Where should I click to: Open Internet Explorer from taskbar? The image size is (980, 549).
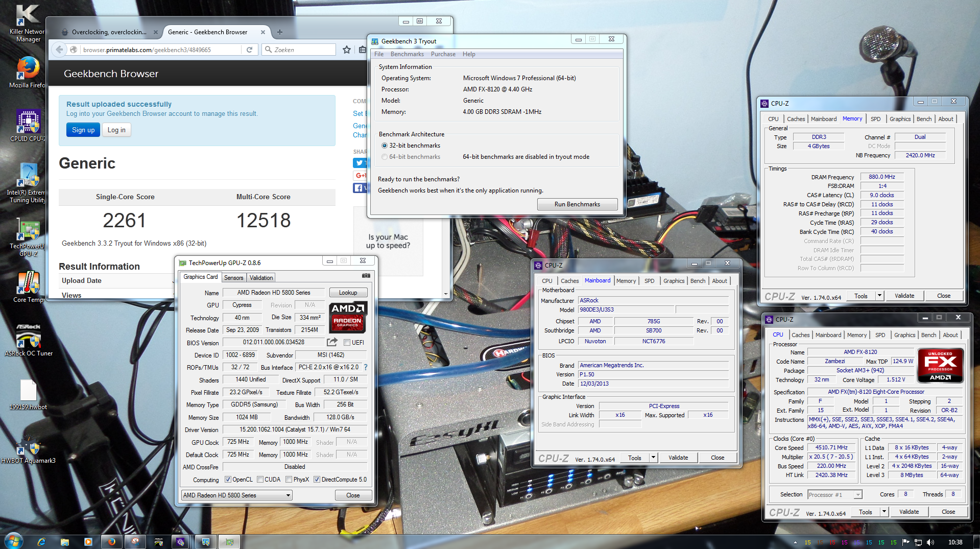[x=41, y=542]
